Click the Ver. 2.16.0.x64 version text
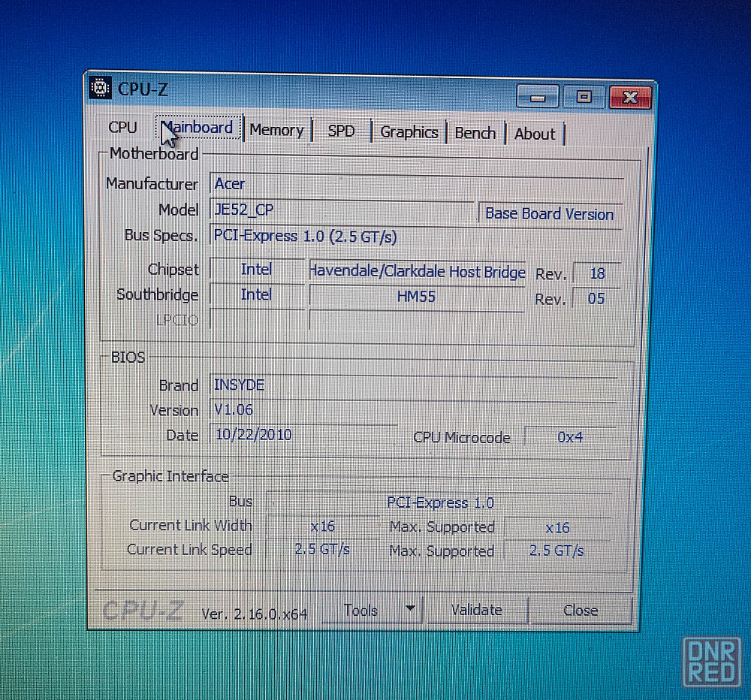This screenshot has width=751, height=700. [x=255, y=614]
